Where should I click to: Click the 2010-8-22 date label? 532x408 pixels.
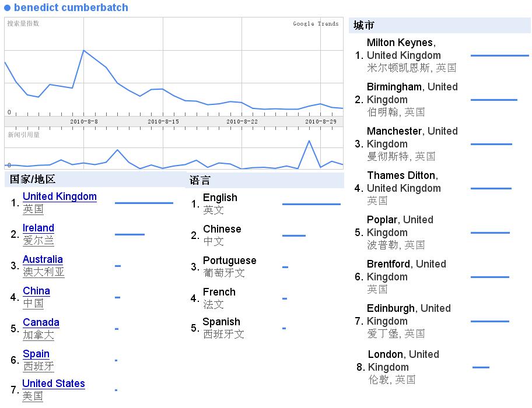(242, 121)
